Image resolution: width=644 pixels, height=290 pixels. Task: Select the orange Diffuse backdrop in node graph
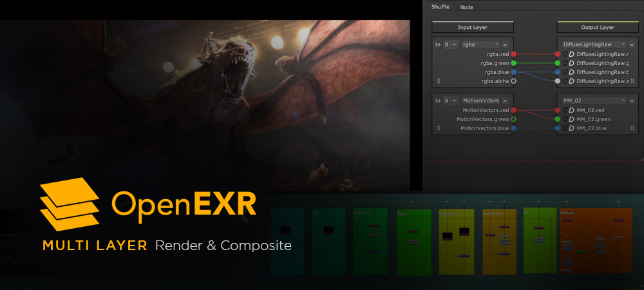coord(596,241)
